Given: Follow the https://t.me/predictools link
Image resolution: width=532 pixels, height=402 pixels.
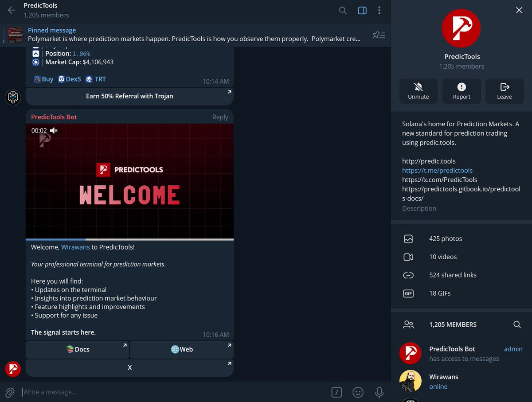Looking at the screenshot, I should click(x=437, y=170).
